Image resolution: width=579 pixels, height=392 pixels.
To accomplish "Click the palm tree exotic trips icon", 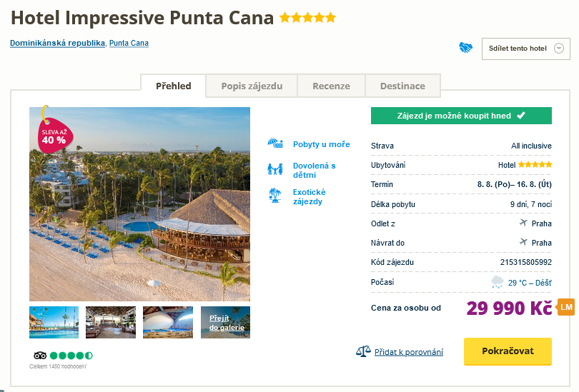I will tap(274, 196).
